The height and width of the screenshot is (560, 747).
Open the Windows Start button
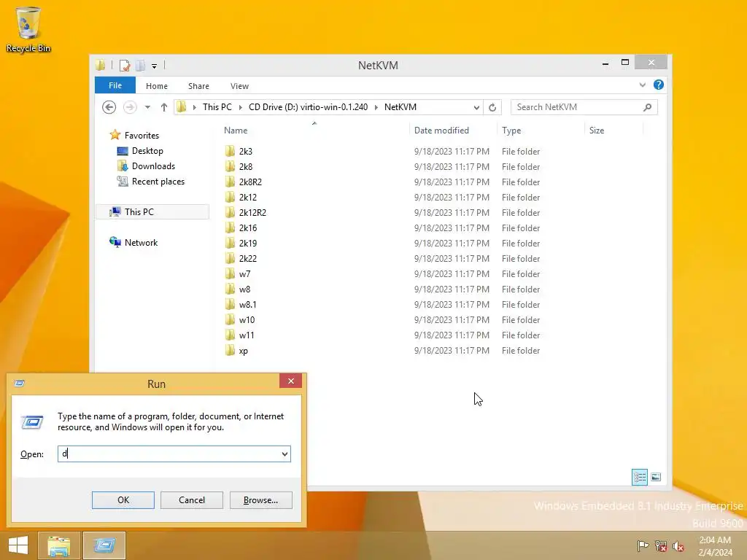(18, 545)
